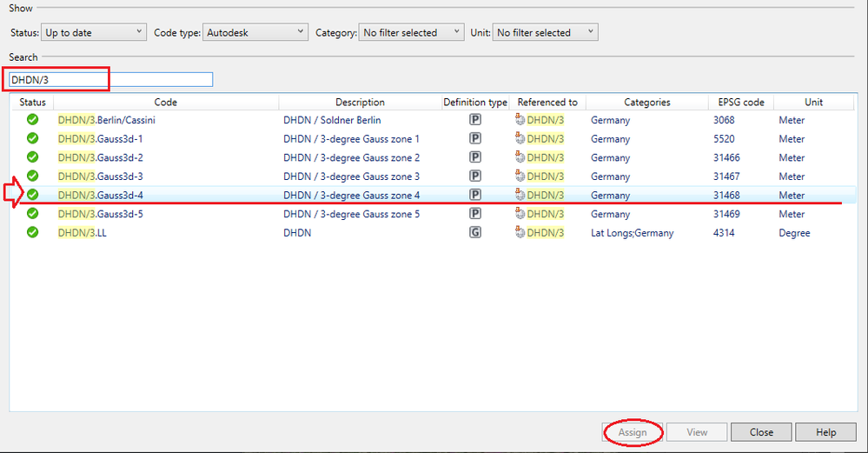Image resolution: width=868 pixels, height=453 pixels.
Task: Sort by Description column header
Action: coord(360,102)
